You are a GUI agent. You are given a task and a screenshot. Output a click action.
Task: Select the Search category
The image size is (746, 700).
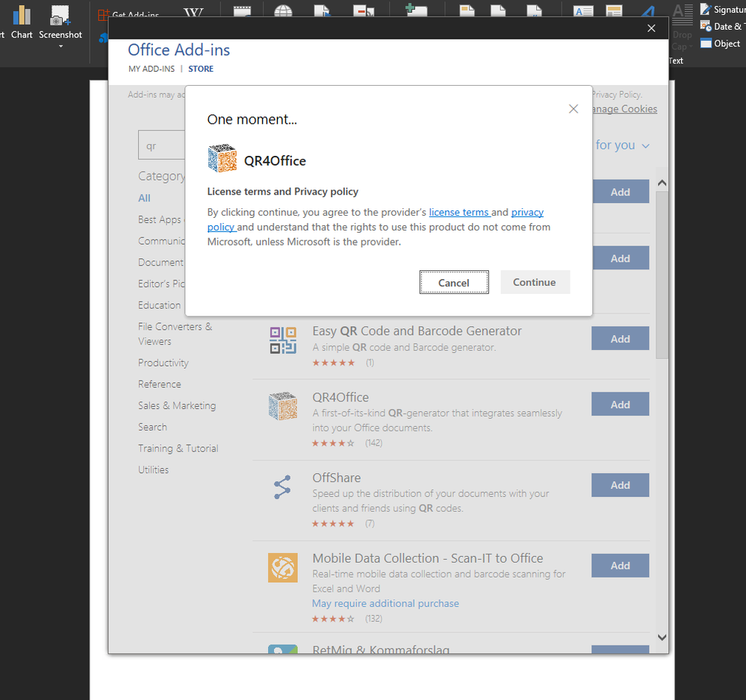153,427
